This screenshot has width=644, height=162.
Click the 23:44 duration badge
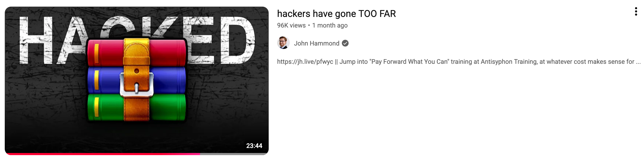254,146
